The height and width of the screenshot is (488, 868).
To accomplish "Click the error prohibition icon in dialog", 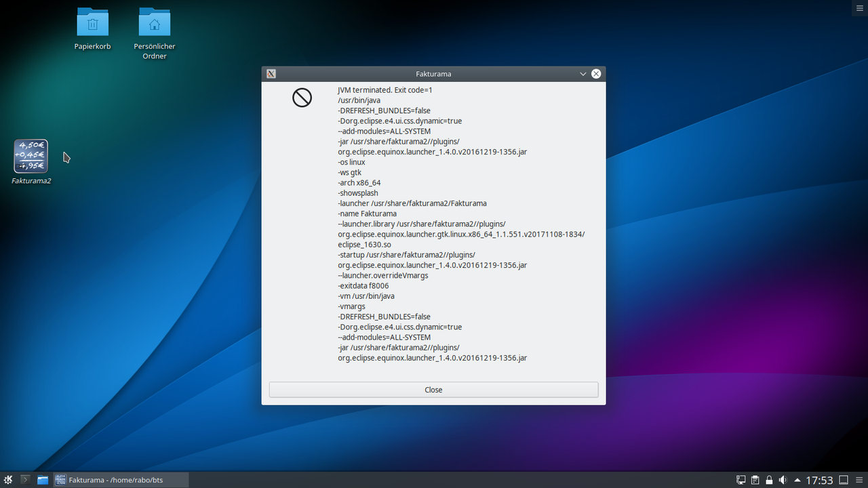I will (x=302, y=98).
